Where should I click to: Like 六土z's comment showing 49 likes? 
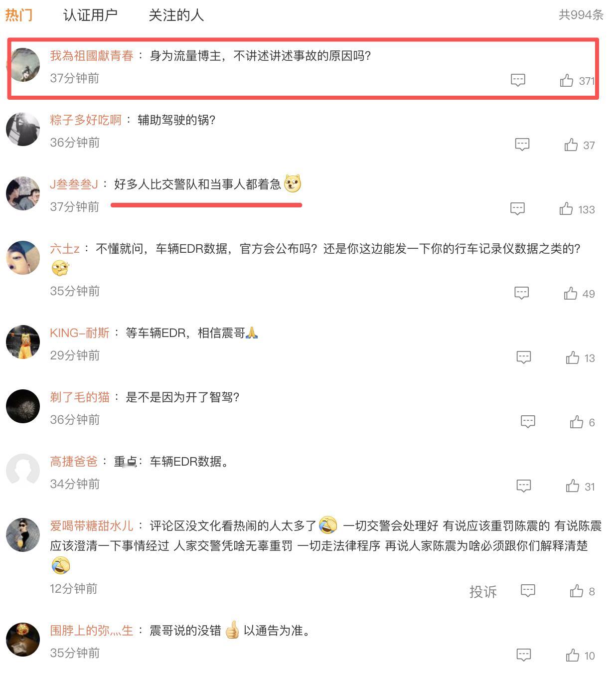coord(571,293)
